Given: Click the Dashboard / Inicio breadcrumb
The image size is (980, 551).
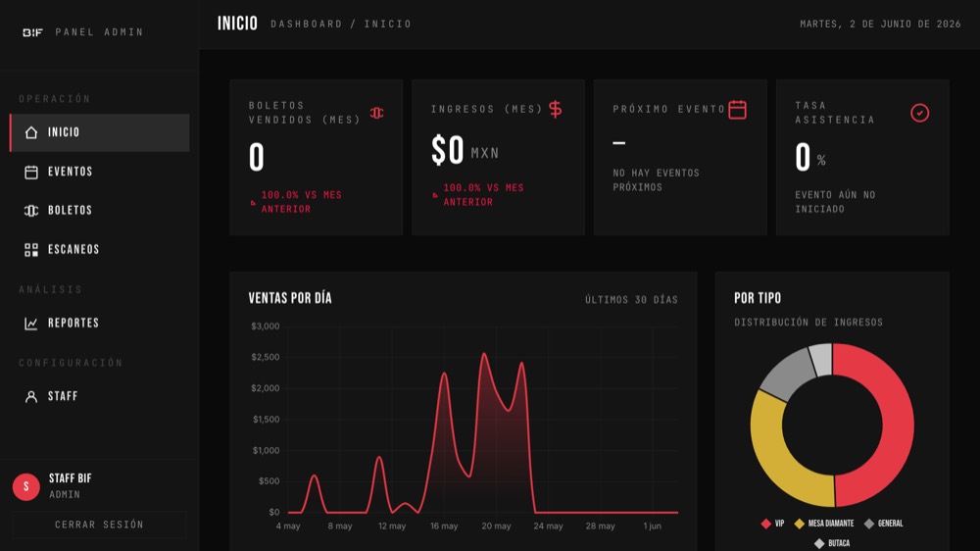Looking at the screenshot, I should pyautogui.click(x=341, y=24).
